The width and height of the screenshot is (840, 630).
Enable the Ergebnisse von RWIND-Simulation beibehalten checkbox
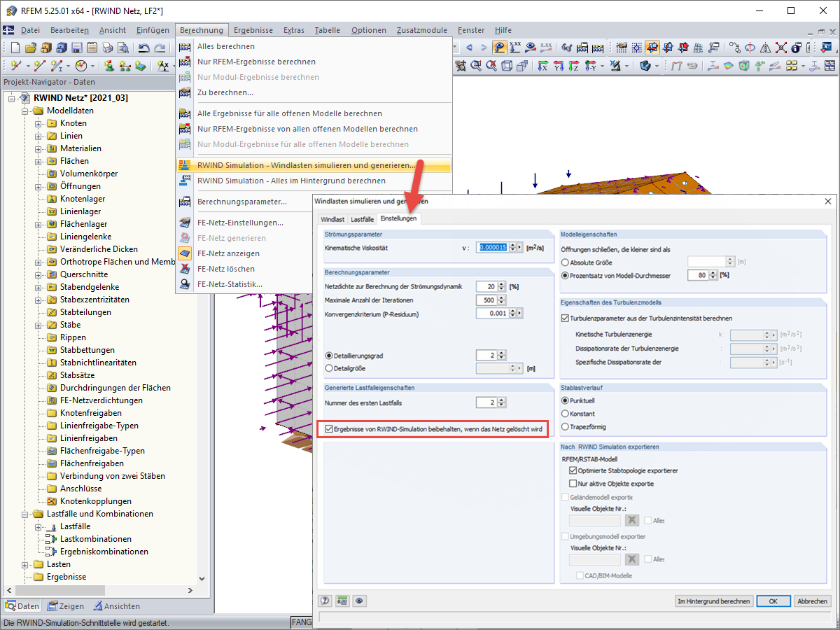click(x=328, y=428)
